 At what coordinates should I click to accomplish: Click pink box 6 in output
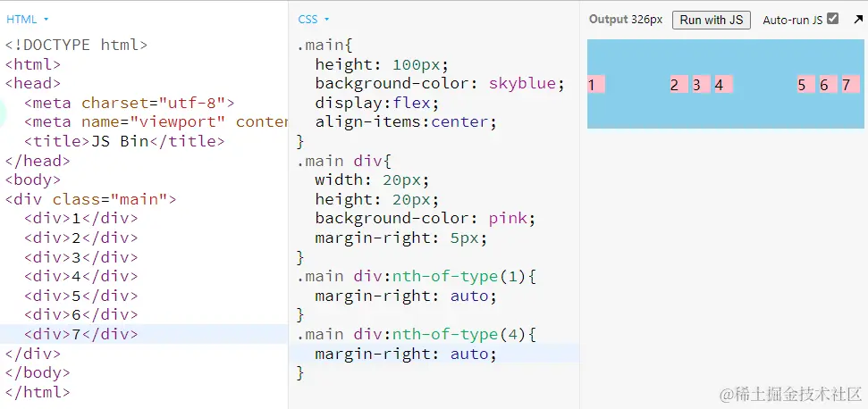(x=828, y=85)
